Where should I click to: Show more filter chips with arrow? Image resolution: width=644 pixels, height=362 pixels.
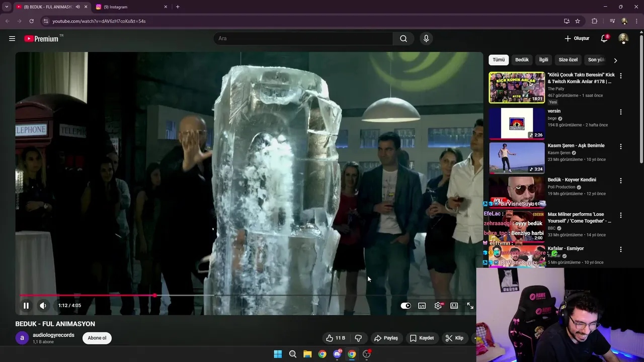(x=615, y=60)
